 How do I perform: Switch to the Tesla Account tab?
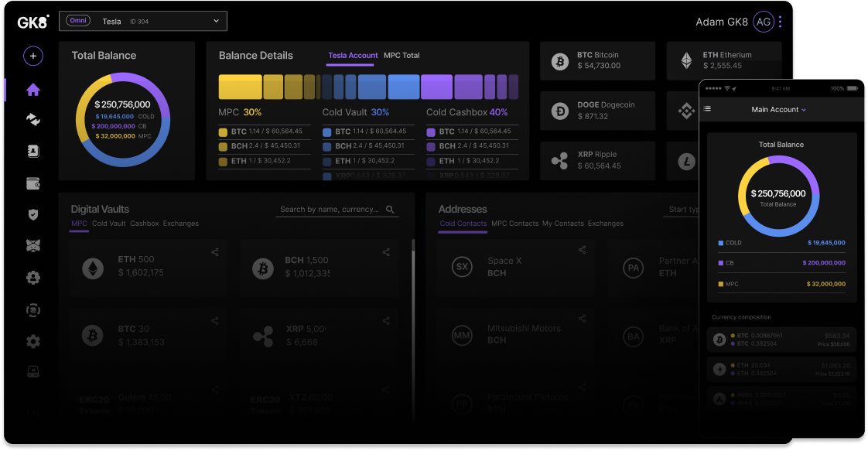[353, 56]
